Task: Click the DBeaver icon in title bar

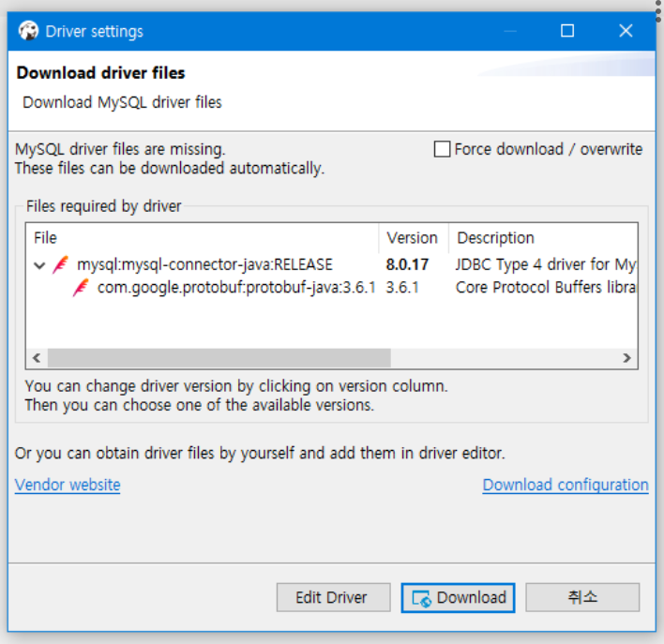Action: tap(28, 31)
